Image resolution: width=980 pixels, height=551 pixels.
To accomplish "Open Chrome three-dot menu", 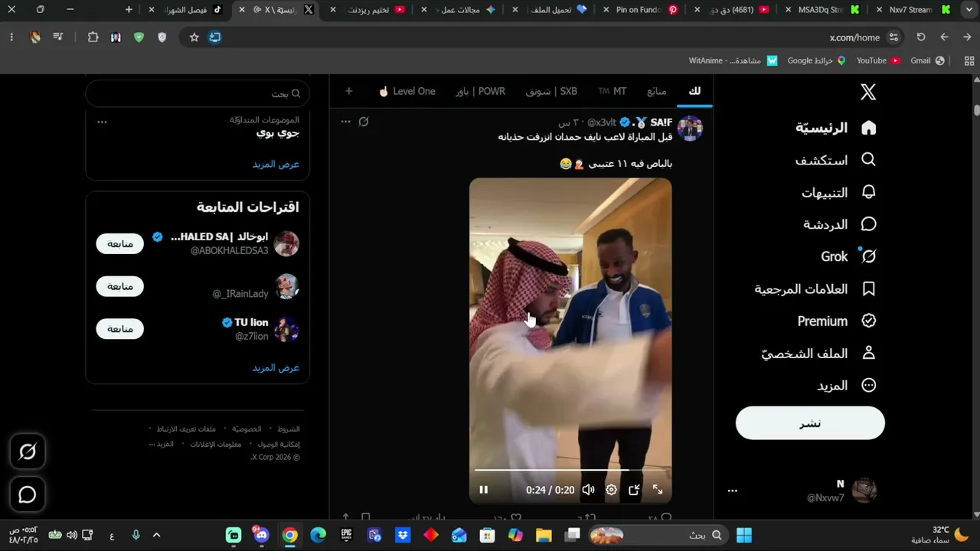I will tap(11, 37).
